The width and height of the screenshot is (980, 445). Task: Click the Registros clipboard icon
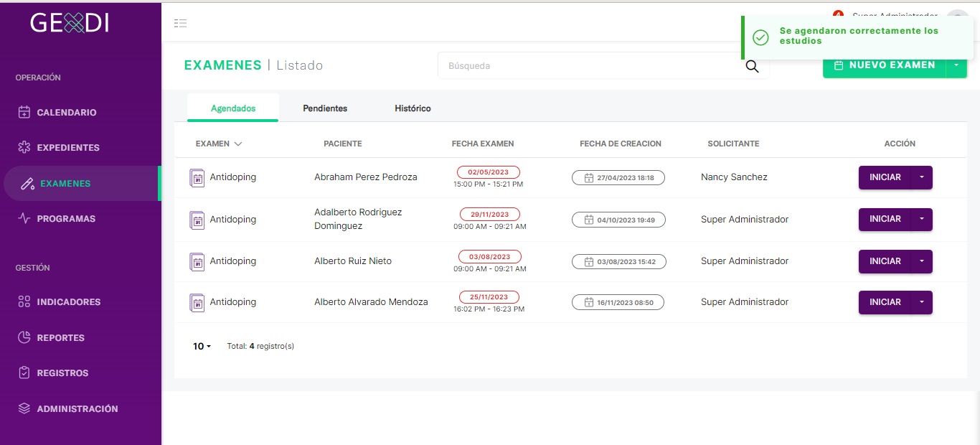(24, 373)
